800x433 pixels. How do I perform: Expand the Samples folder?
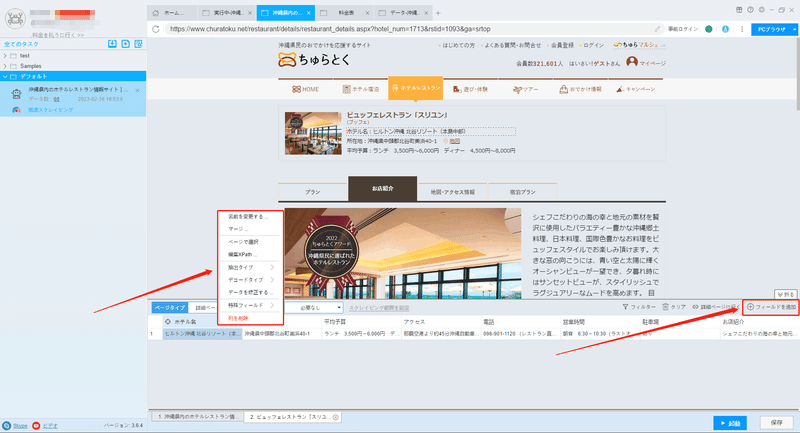coord(5,66)
